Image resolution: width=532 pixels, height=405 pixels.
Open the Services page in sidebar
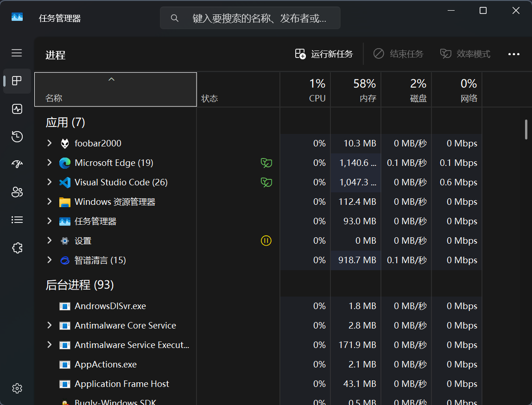17,248
